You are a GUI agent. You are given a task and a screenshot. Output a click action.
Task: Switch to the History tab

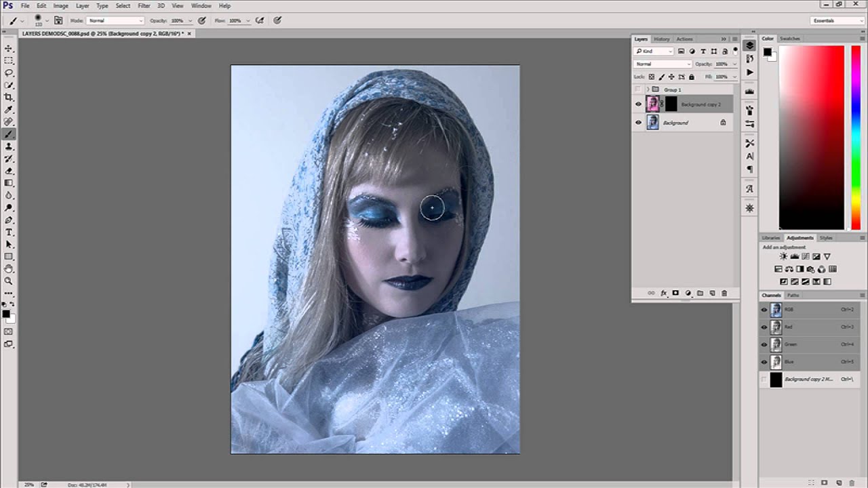coord(662,39)
